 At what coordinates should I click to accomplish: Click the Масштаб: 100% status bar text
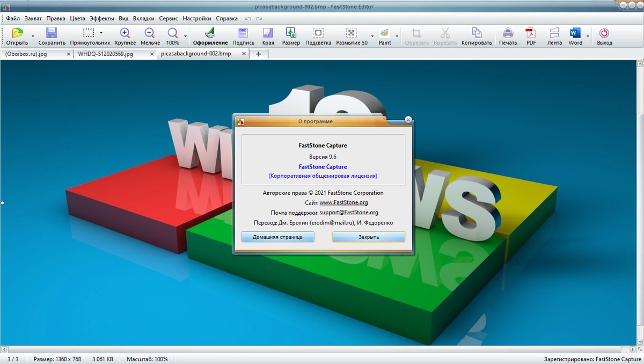147,359
